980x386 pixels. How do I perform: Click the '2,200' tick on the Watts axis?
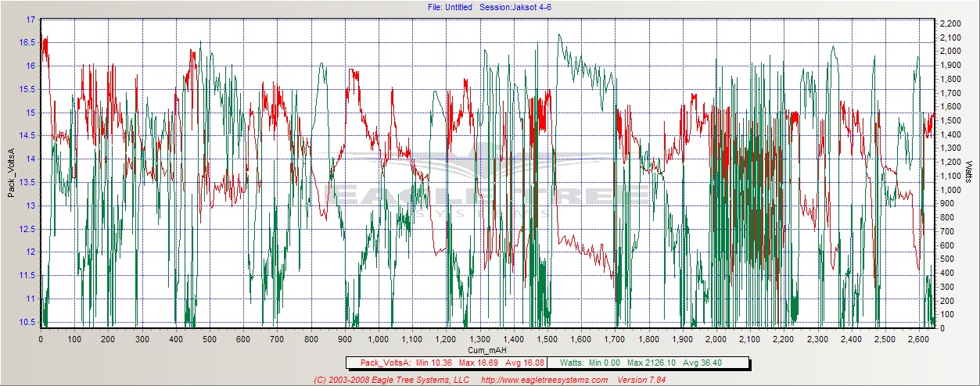pyautogui.click(x=950, y=23)
